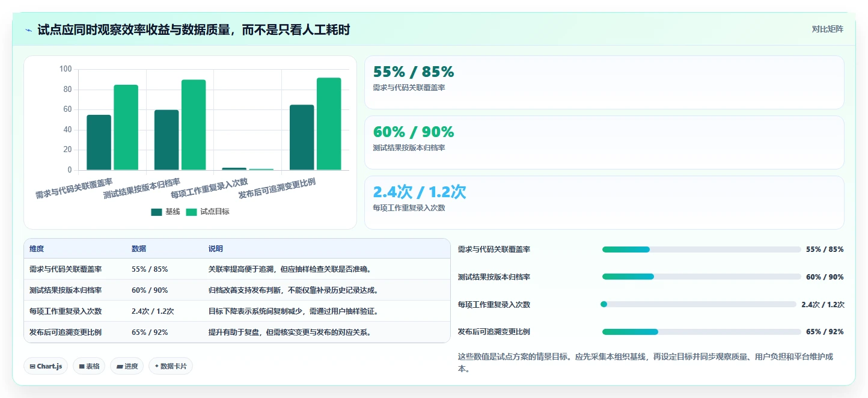Click the lightning icon beside the title
The image size is (868, 398).
coord(29,30)
